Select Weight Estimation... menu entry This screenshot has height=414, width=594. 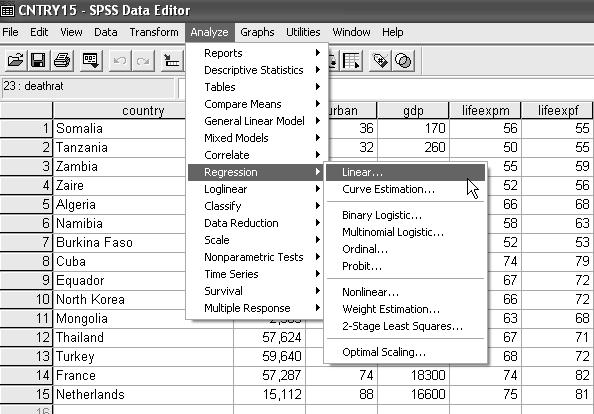405,309
